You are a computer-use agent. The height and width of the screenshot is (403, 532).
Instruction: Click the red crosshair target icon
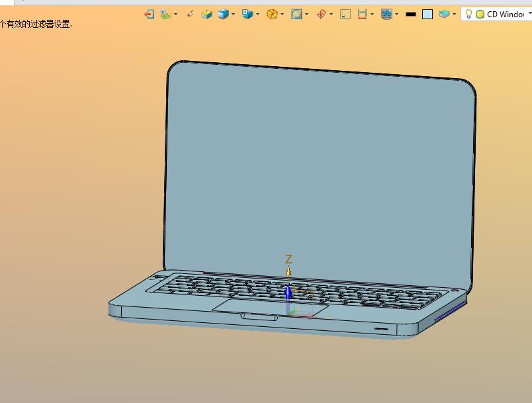click(x=321, y=15)
